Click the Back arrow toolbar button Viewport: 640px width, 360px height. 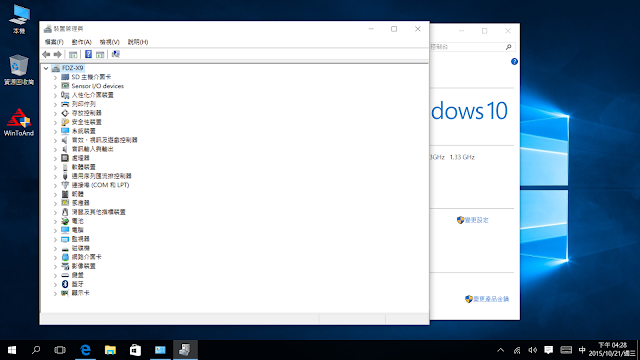[46, 54]
